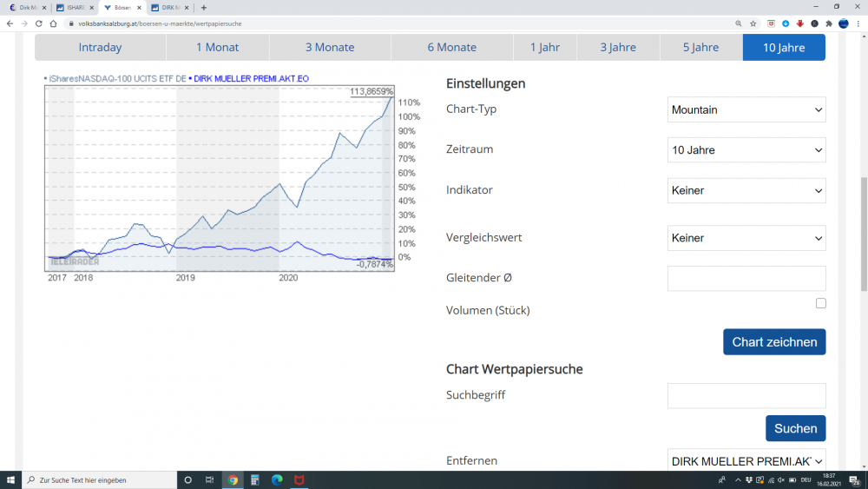Switch to the 1 Jahr time range tab
This screenshot has width=868, height=489.
(x=545, y=48)
